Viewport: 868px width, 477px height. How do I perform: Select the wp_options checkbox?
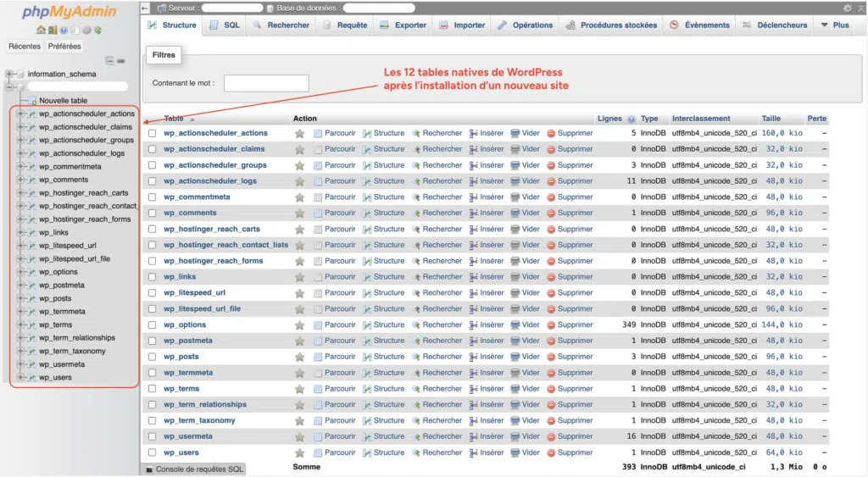click(153, 324)
